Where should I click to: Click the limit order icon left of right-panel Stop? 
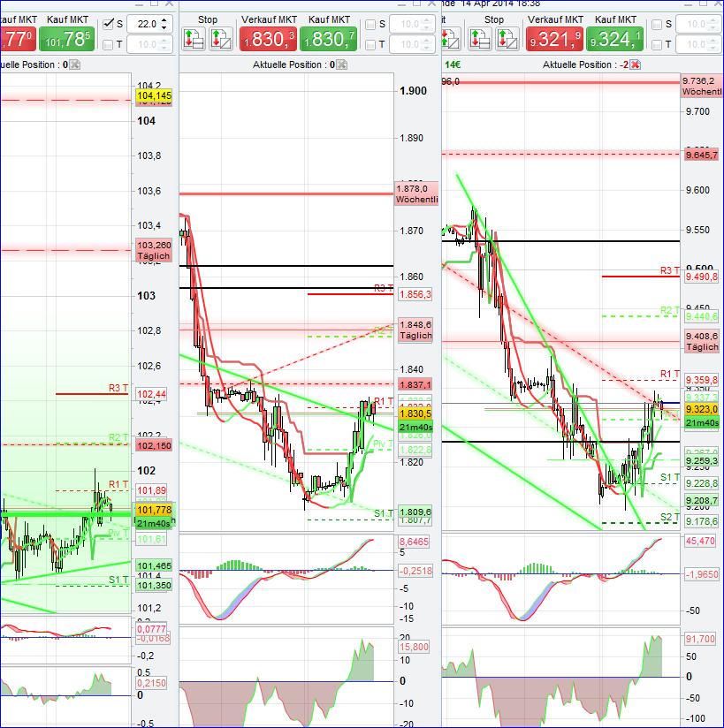[451, 37]
